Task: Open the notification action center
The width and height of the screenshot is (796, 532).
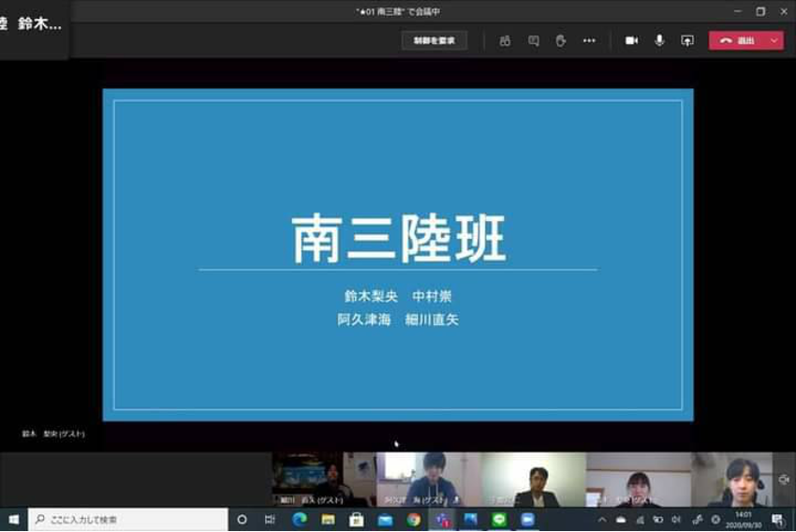Action: click(777, 519)
